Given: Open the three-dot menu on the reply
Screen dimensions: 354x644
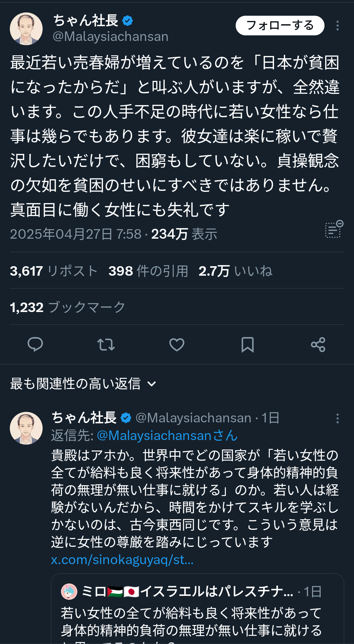Looking at the screenshot, I should (337, 418).
